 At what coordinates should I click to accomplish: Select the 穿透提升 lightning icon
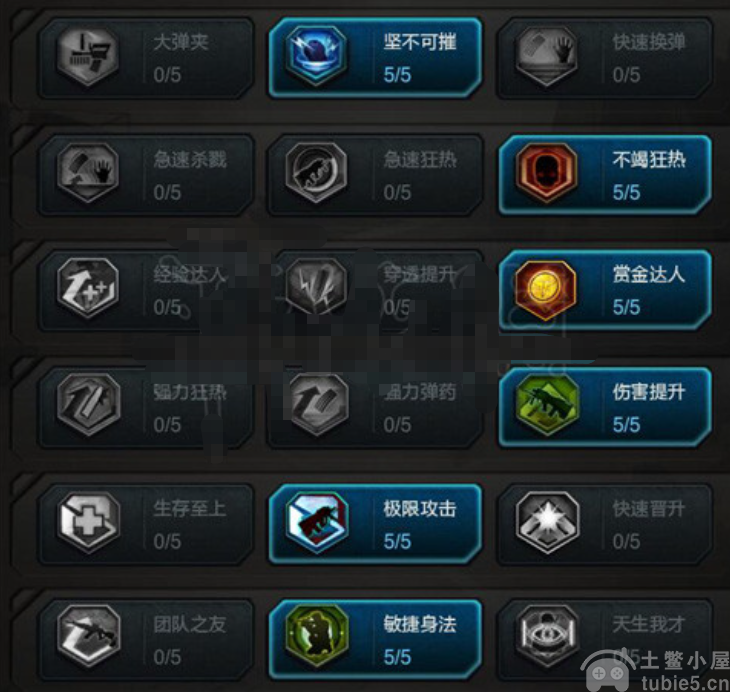317,288
